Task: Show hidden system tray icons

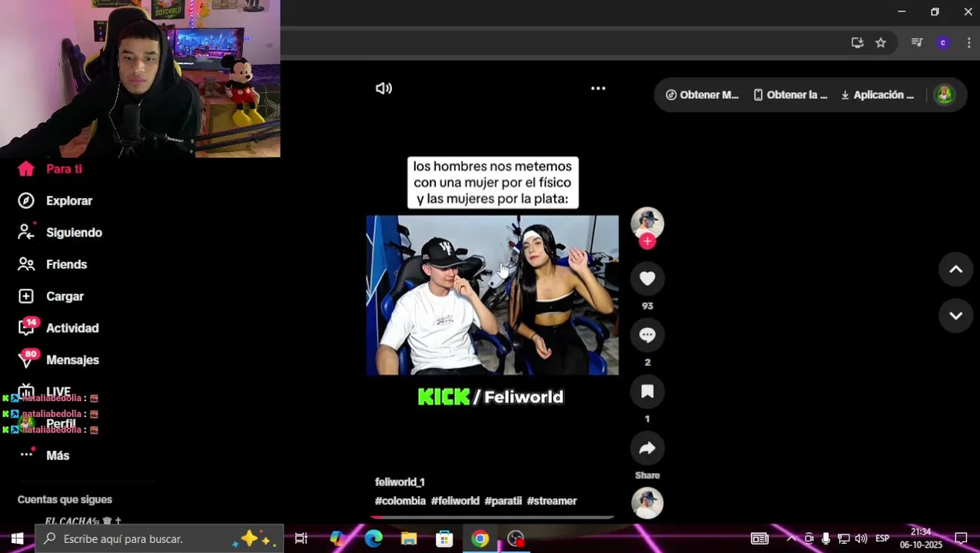Action: 791,538
